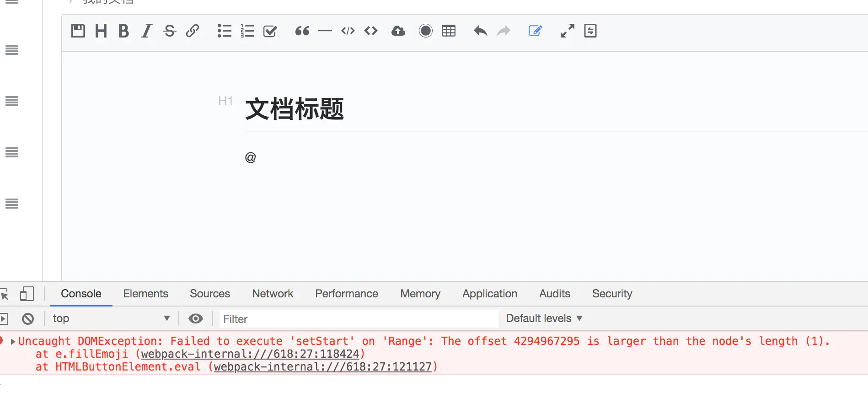
Task: Open the fillEmoji webpack-internal source link
Action: point(250,354)
